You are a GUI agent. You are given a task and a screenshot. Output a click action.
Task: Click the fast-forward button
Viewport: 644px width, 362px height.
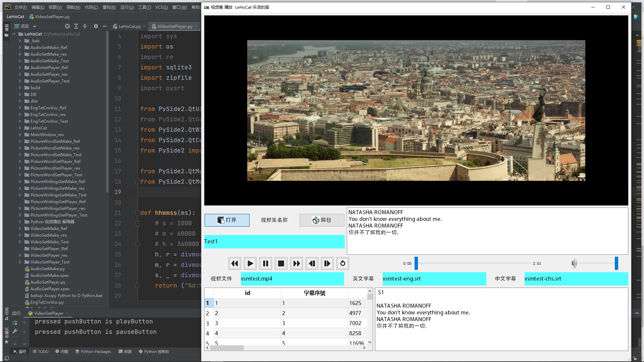296,263
